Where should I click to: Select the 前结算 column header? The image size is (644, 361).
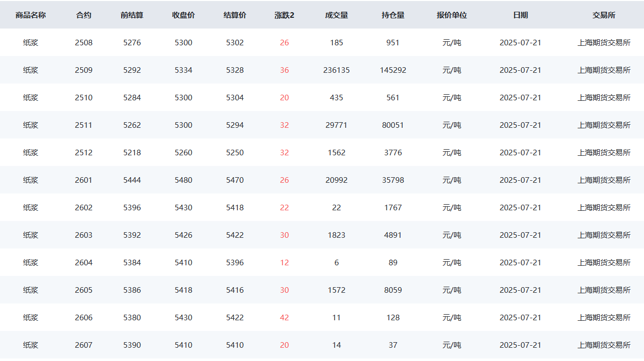(132, 15)
